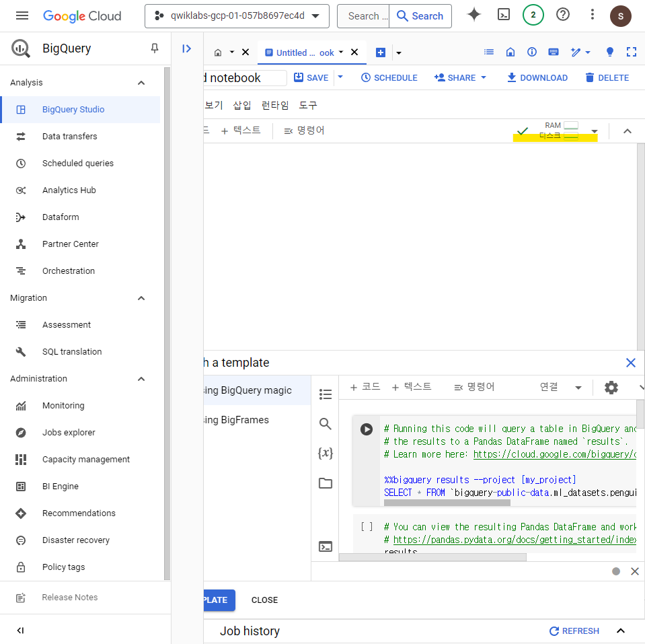Close the template panel with X

631,363
